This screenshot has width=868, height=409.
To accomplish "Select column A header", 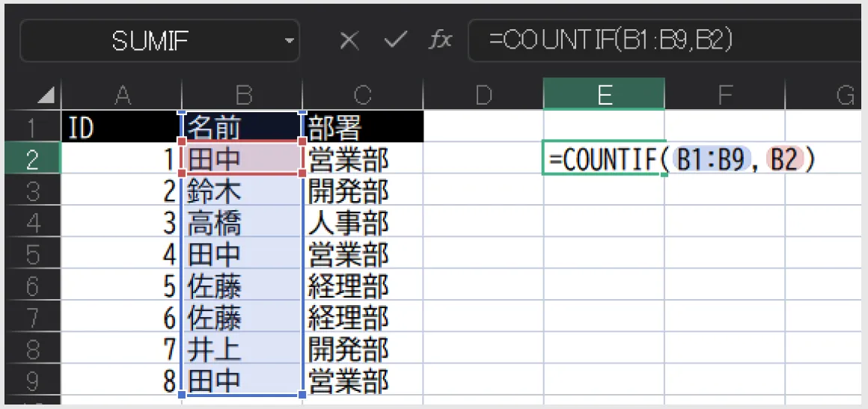I will [x=121, y=96].
